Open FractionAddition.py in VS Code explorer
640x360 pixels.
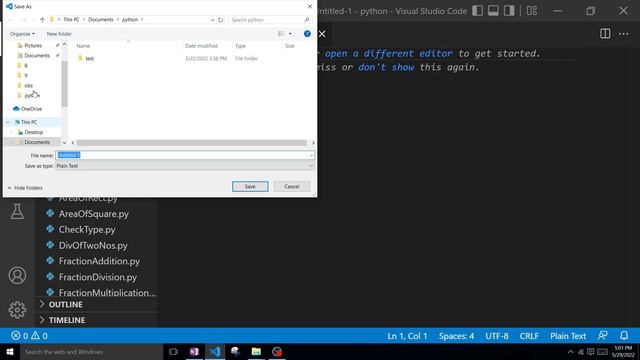coord(99,261)
